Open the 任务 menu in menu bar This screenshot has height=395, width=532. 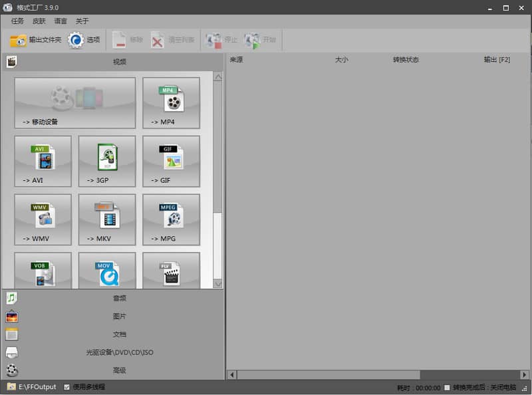click(x=17, y=21)
